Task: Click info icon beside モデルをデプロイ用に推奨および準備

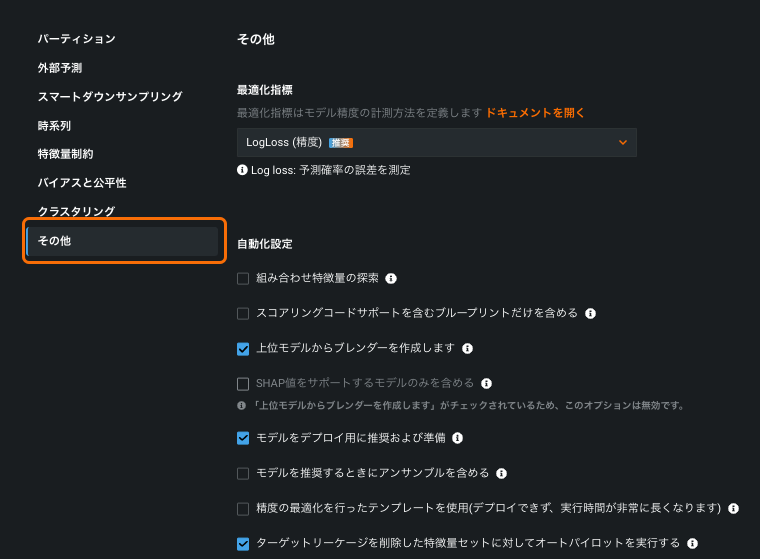Action: (457, 438)
